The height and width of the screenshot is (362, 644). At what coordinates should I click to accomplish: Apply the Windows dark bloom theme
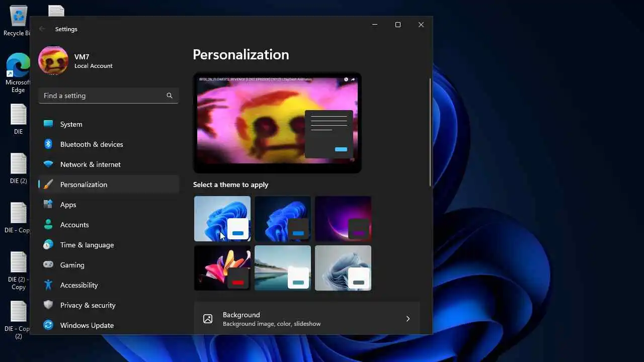[x=283, y=219]
